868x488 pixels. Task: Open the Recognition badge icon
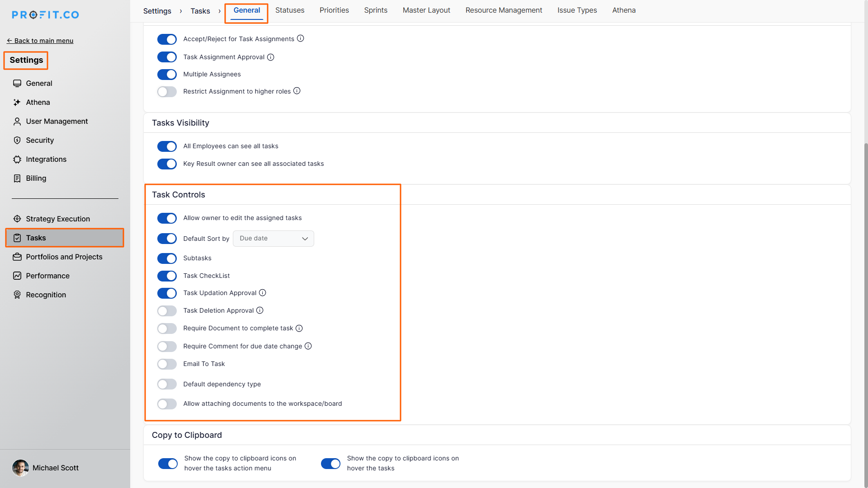click(17, 295)
